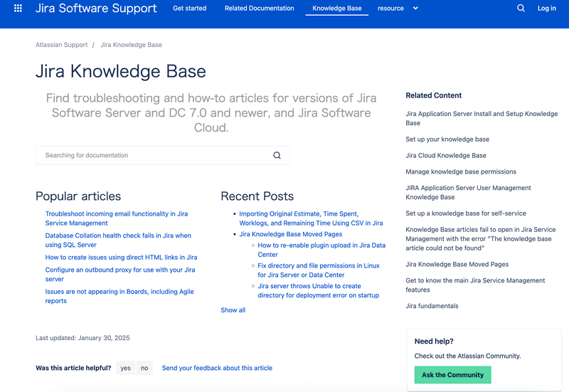
Task: Open Configure an outbound proxy article
Action: [x=120, y=275]
